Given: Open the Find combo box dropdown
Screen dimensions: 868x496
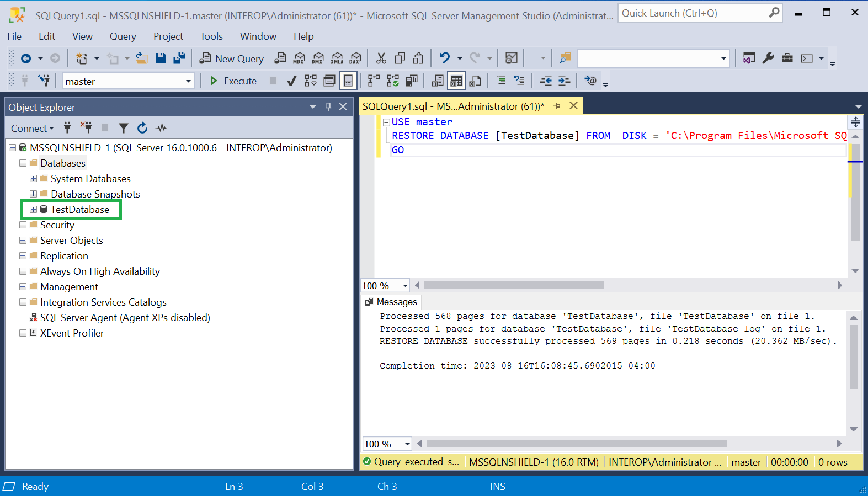Looking at the screenshot, I should click(x=723, y=58).
